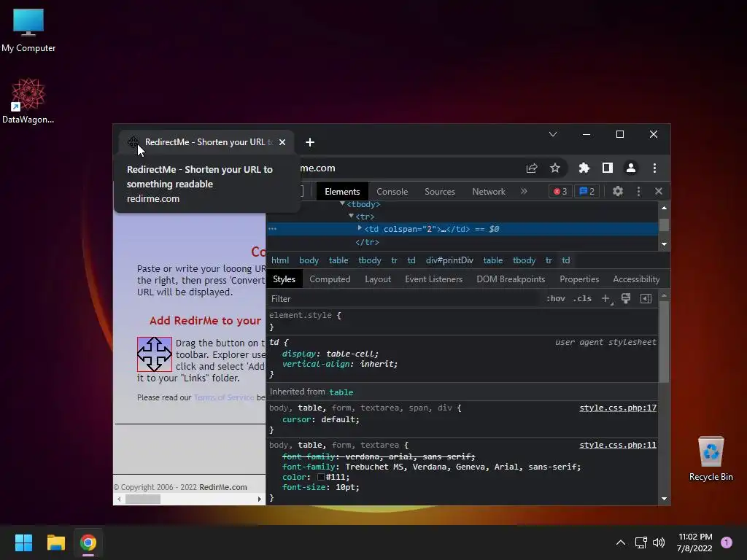This screenshot has width=747, height=560.
Task: Toggle the .cls element classes panel
Action: click(582, 298)
